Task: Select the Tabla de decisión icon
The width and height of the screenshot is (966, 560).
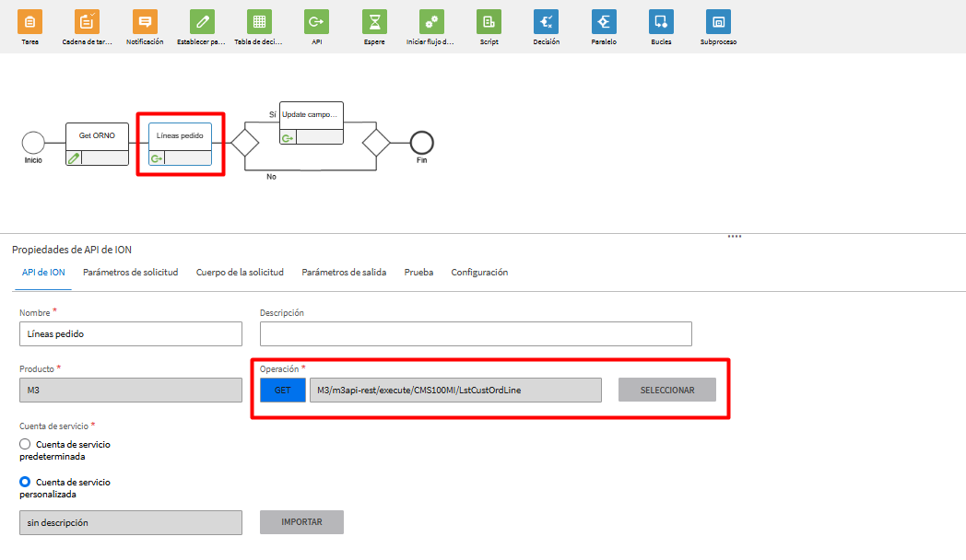Action: 259,22
